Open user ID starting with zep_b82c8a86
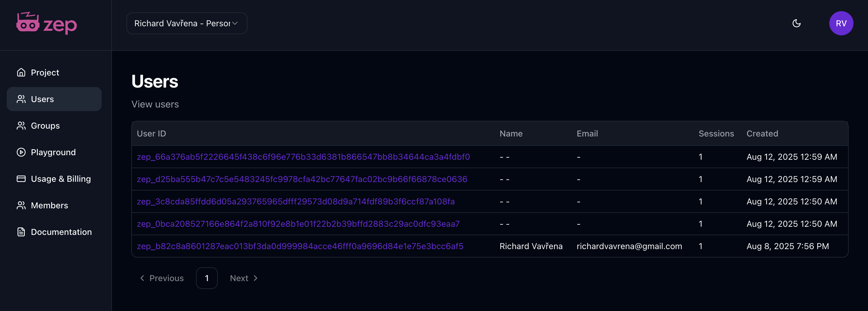Screen dimensions: 868x311 click(x=300, y=246)
